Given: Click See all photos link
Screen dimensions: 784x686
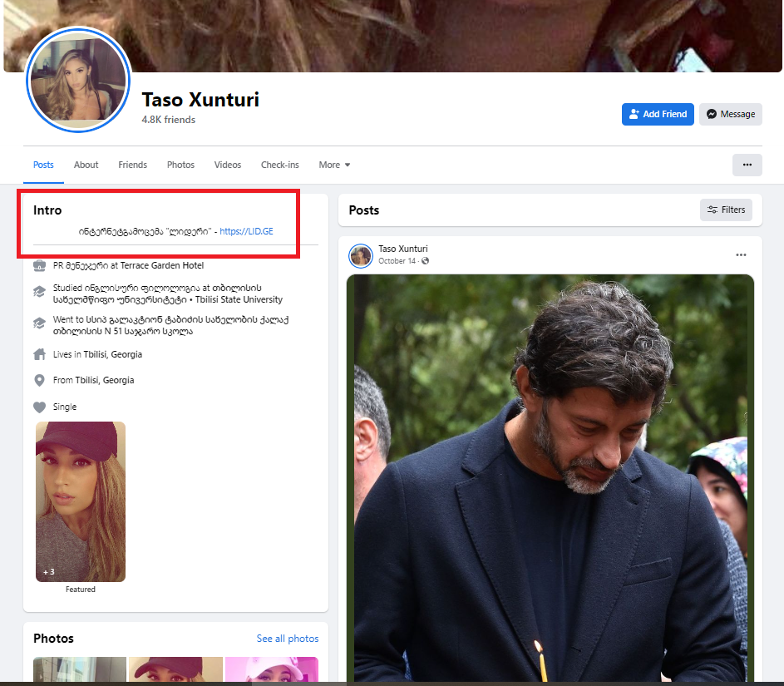Looking at the screenshot, I should [x=288, y=639].
